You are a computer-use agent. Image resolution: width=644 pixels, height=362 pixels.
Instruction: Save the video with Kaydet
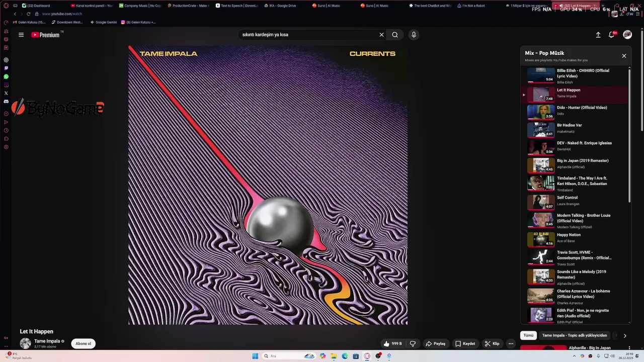coord(465,343)
